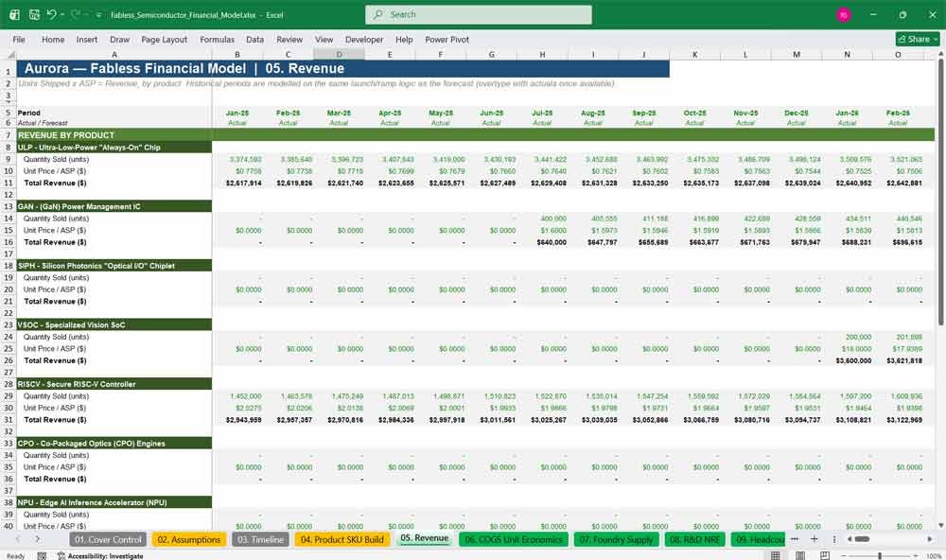Undo the last action
Image resolution: width=946 pixels, height=560 pixels.
click(52, 14)
